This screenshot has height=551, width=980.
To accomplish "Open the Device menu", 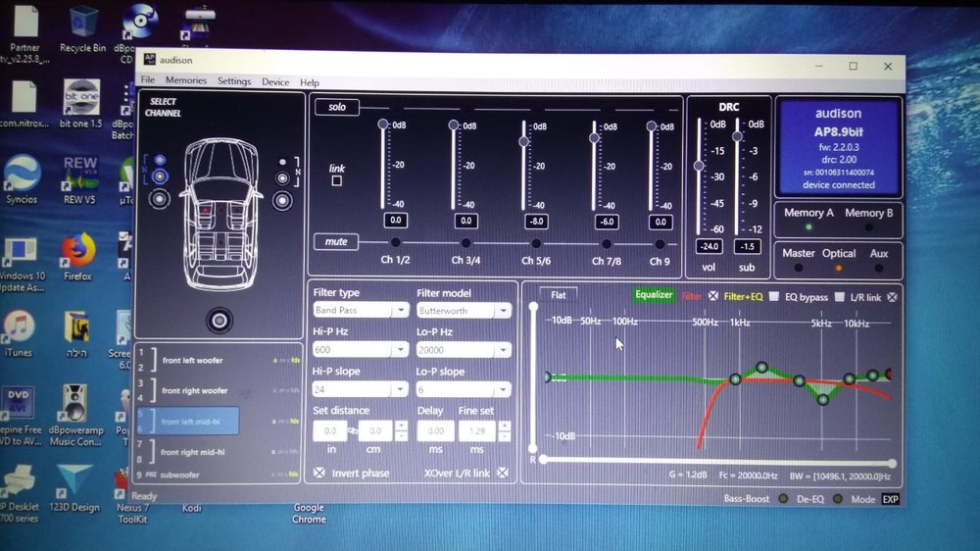I will coord(275,82).
